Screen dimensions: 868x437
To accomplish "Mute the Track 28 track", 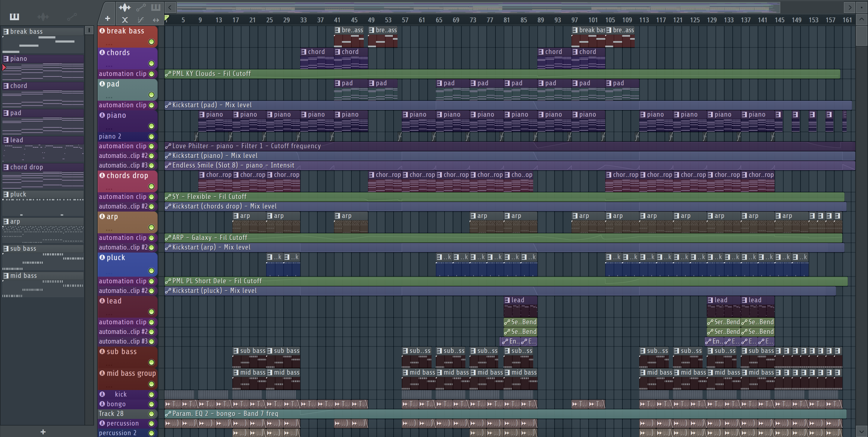I will tap(151, 413).
